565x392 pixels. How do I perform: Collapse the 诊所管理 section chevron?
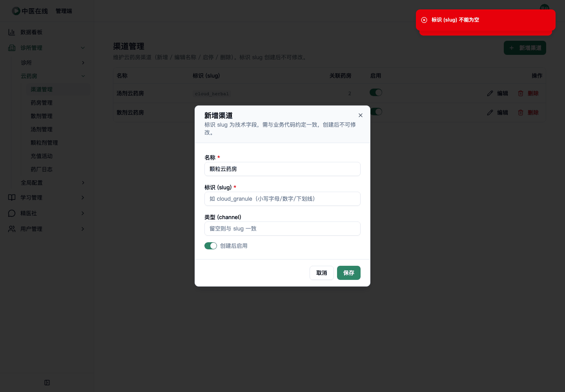(83, 48)
